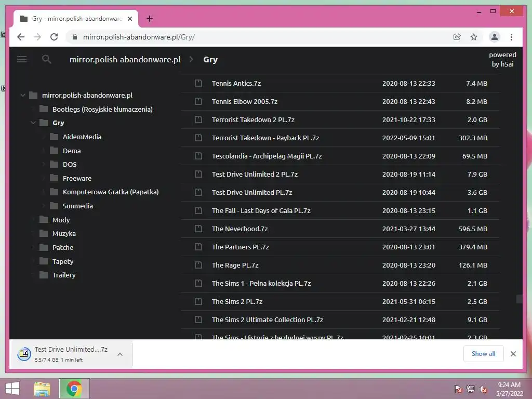Open the Freeware folder in tree
Viewport: 532px width, 399px height.
pyautogui.click(x=77, y=179)
